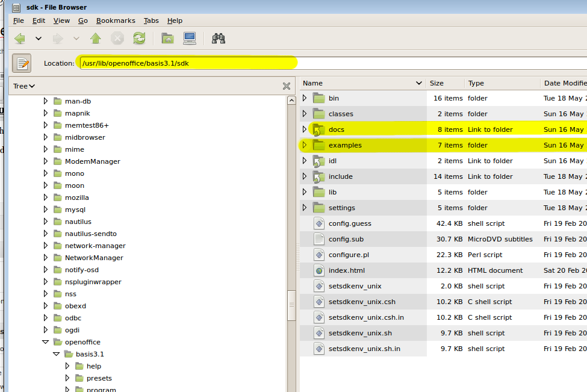Close the Tree side pane

(x=287, y=86)
